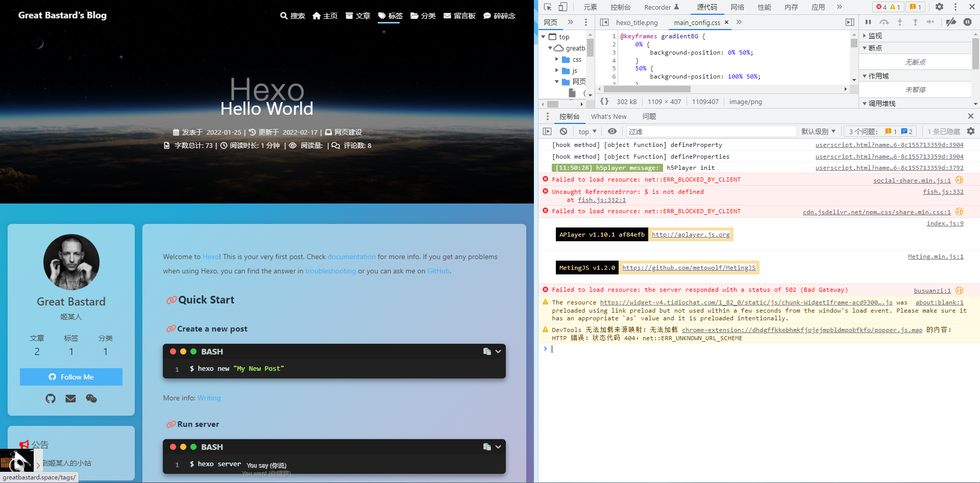Click the email envelope social icon
Viewport: 980px width, 483px height.
71,399
